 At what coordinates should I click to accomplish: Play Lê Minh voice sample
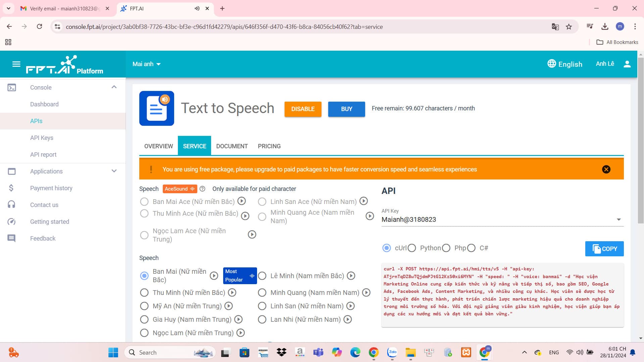click(351, 276)
